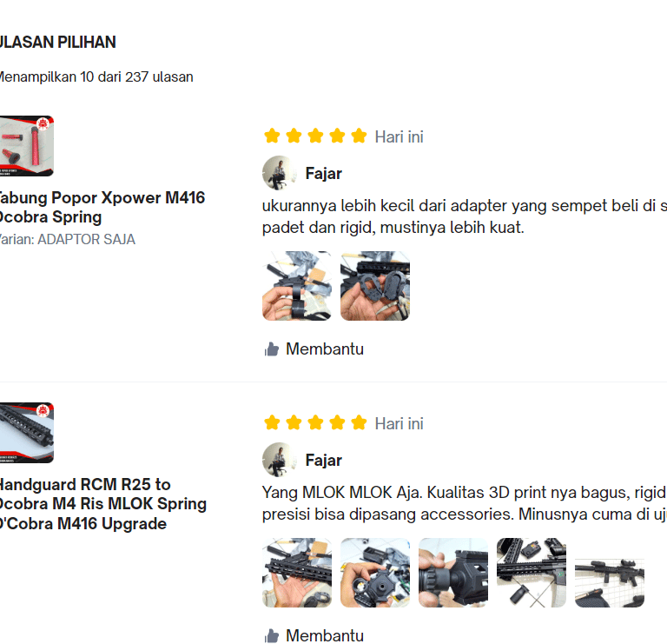Viewport: 667px width, 644px height.
Task: View the second photo of the adapter review
Action: coord(375,286)
